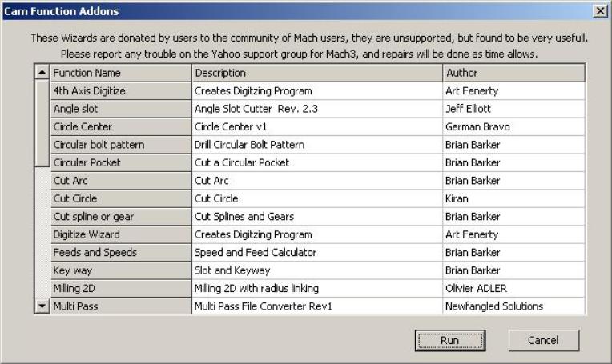Click the scroll down arrow
Image resolution: width=612 pixels, height=364 pixels.
pos(42,306)
